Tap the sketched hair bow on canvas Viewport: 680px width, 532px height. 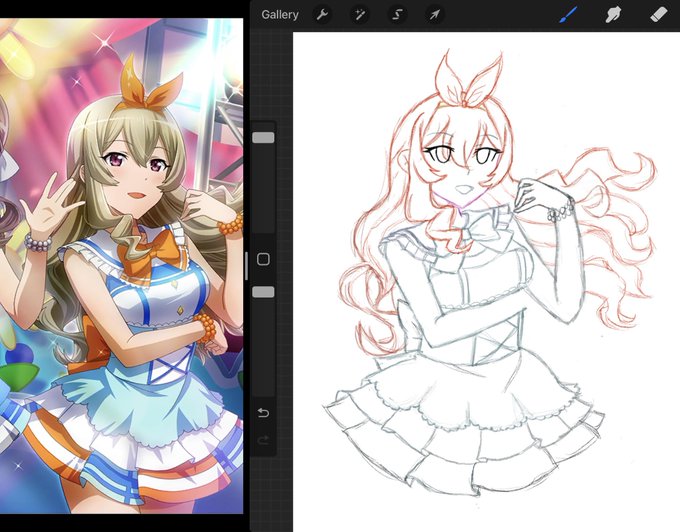(468, 80)
